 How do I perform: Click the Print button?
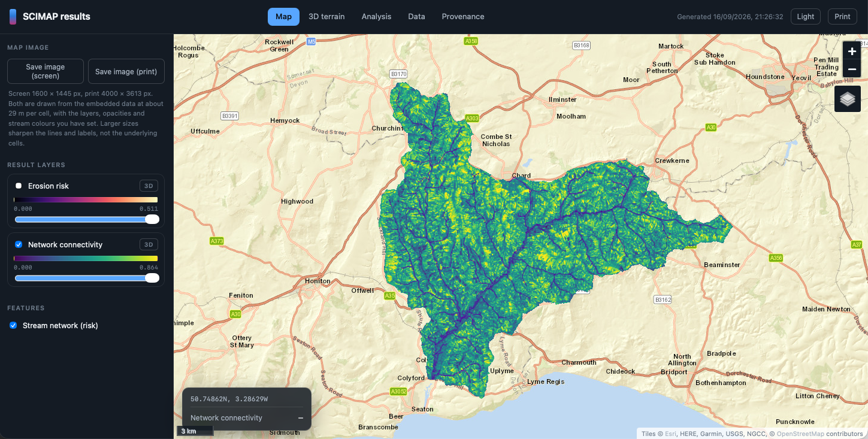click(x=842, y=17)
